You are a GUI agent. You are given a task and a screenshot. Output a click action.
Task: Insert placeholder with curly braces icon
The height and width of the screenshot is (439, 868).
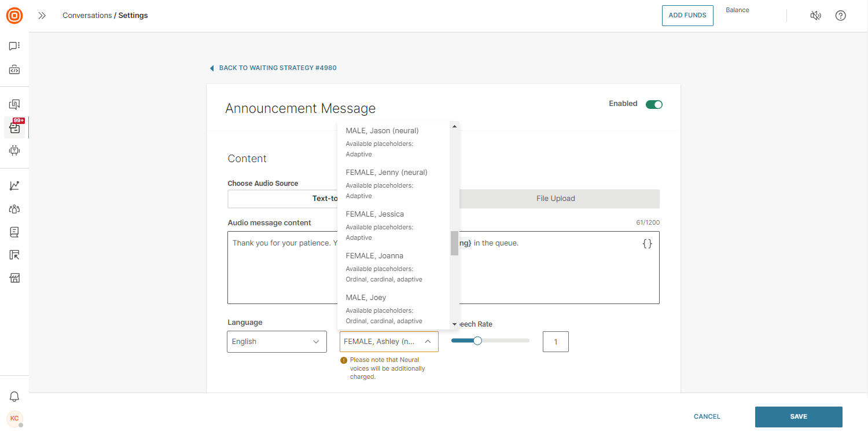coord(648,244)
